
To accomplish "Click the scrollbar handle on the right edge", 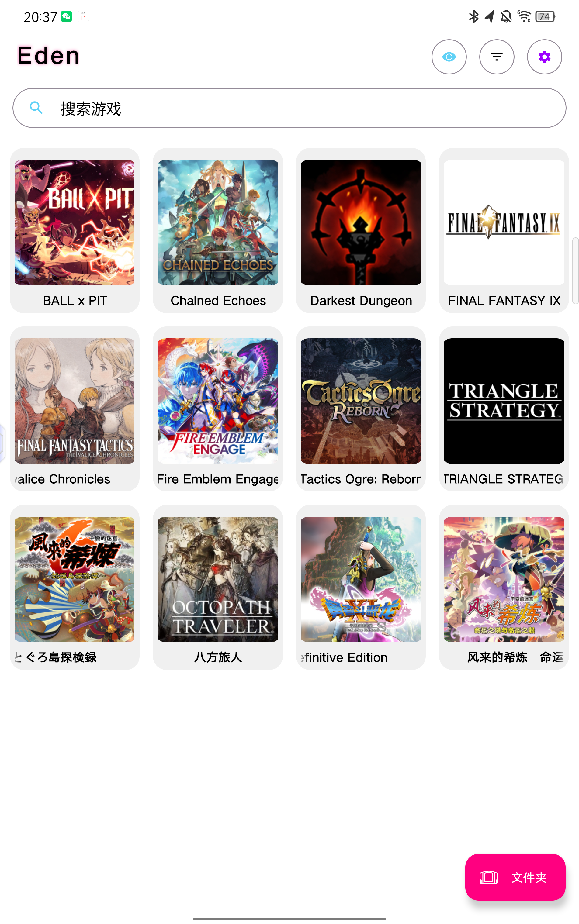I will point(575,271).
